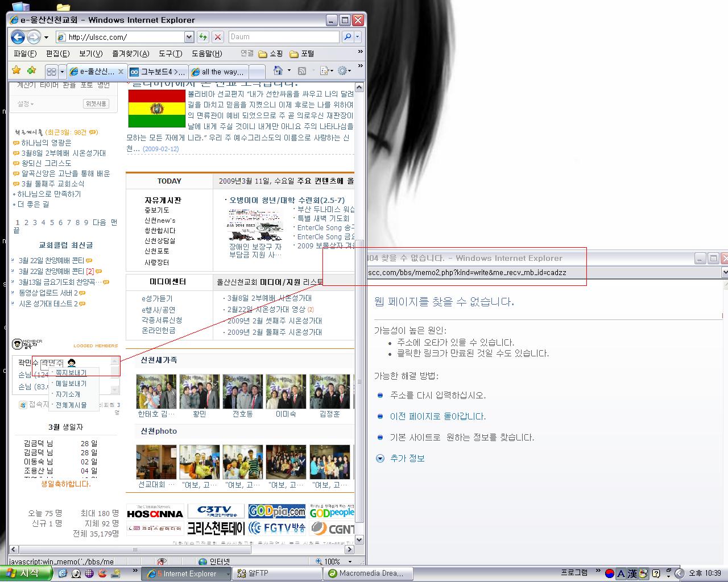Open 오병이어 청년/대학 수련회 link

[287, 200]
